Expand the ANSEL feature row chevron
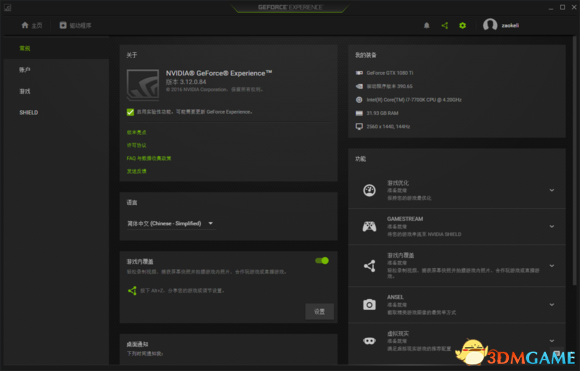Viewport: 580px width, 371px height. click(552, 305)
